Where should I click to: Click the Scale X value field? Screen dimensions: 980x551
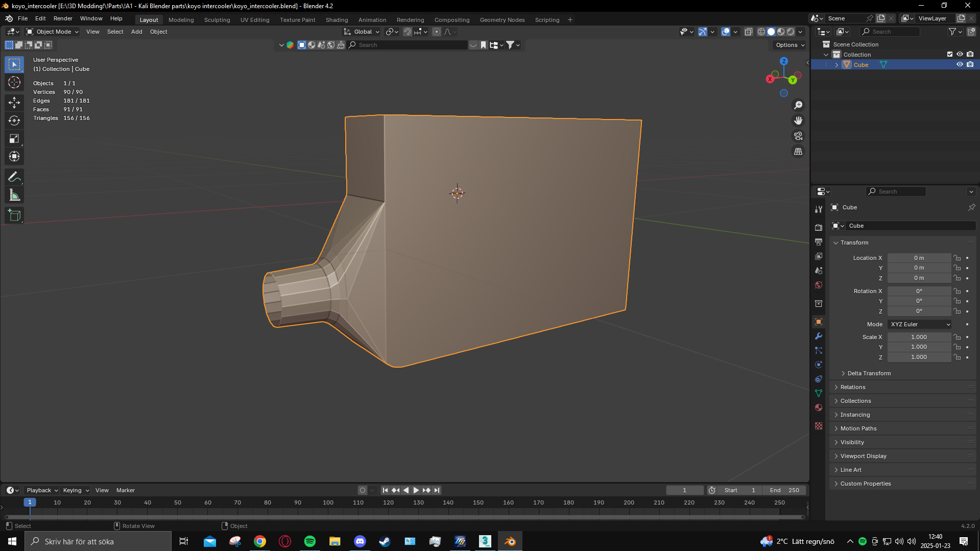point(919,337)
